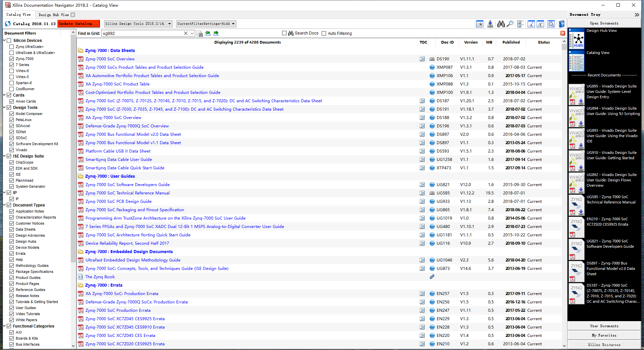
Task: Click the Zynq-7000 Data Sheets folder icon
Action: pos(80,51)
